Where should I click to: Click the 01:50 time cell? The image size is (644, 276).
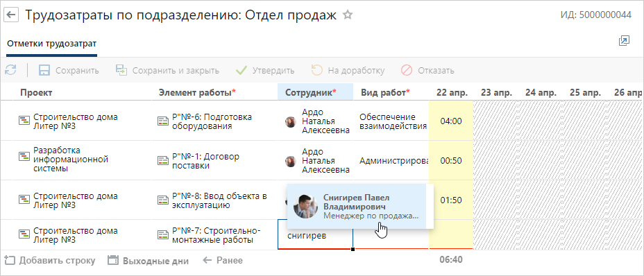coord(451,200)
